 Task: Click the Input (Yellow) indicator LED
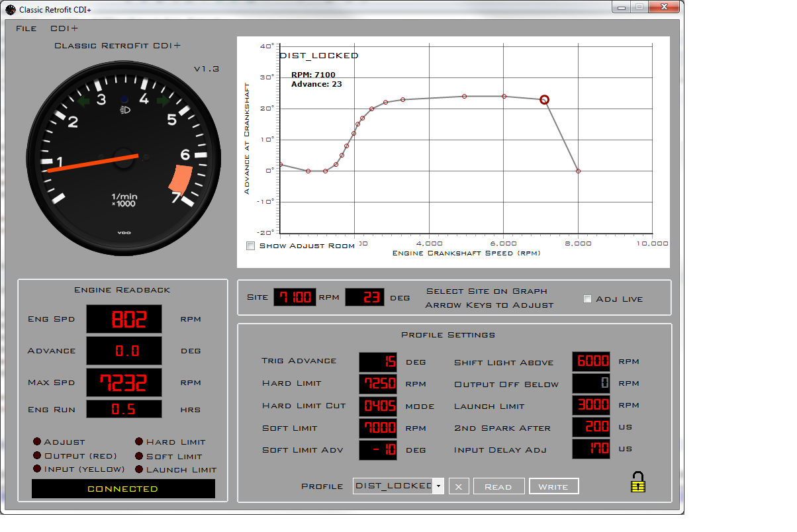point(37,469)
